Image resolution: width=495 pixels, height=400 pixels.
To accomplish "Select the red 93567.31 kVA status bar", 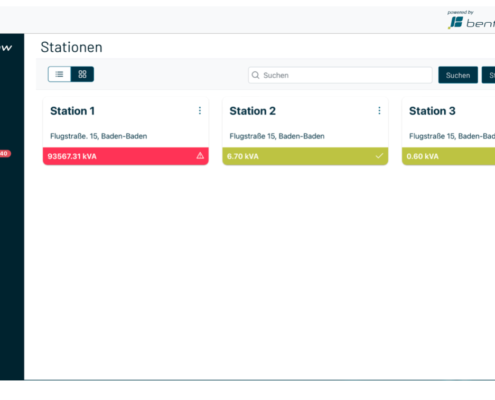I will coord(126,156).
